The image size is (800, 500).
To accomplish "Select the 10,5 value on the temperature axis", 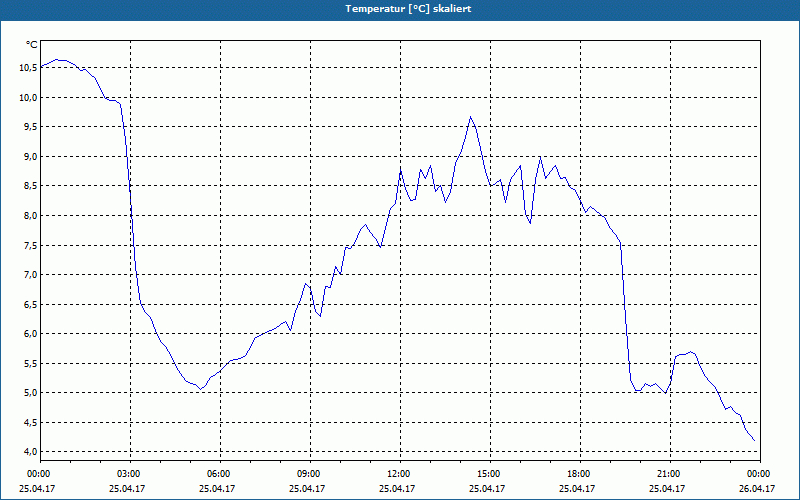I will 29,67.
